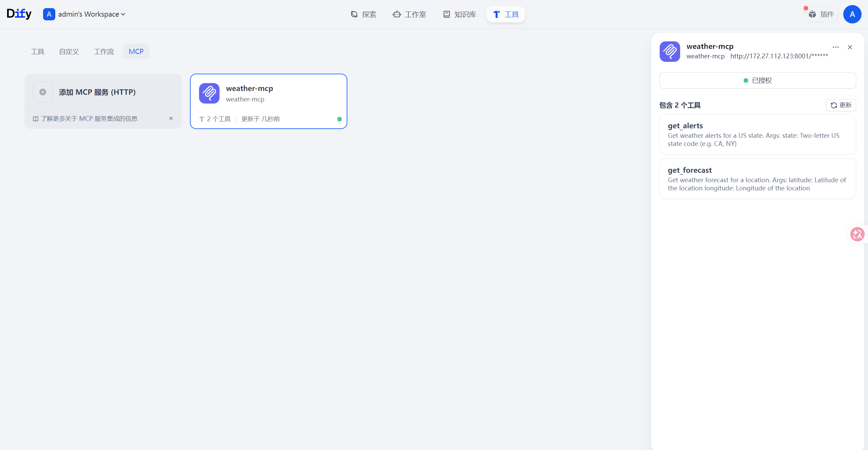The image size is (868, 450).
Task: Switch to the 工具 tab
Action: coord(38,52)
